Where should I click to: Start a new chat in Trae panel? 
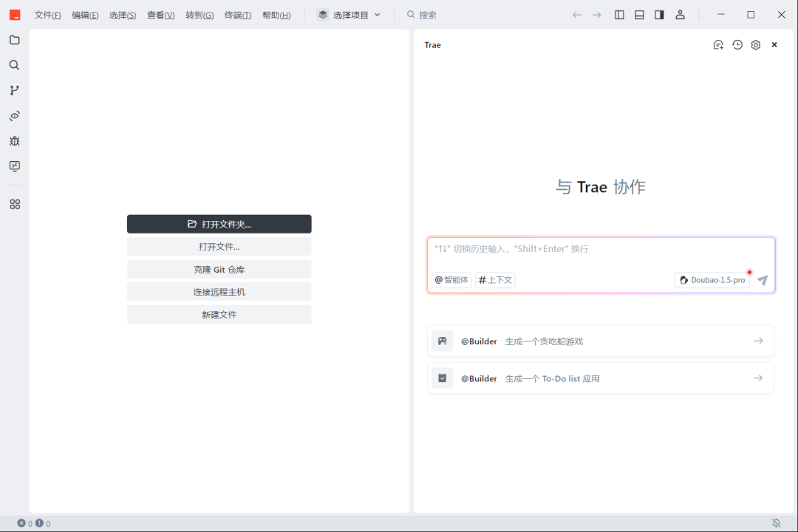[718, 45]
